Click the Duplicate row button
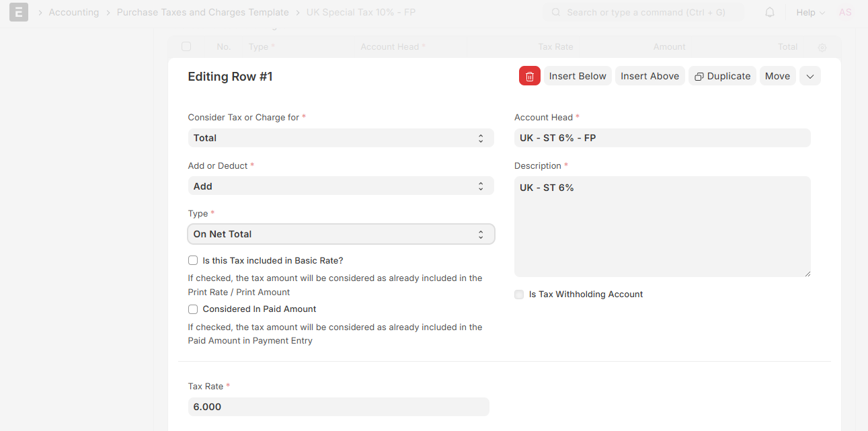 pyautogui.click(x=722, y=76)
